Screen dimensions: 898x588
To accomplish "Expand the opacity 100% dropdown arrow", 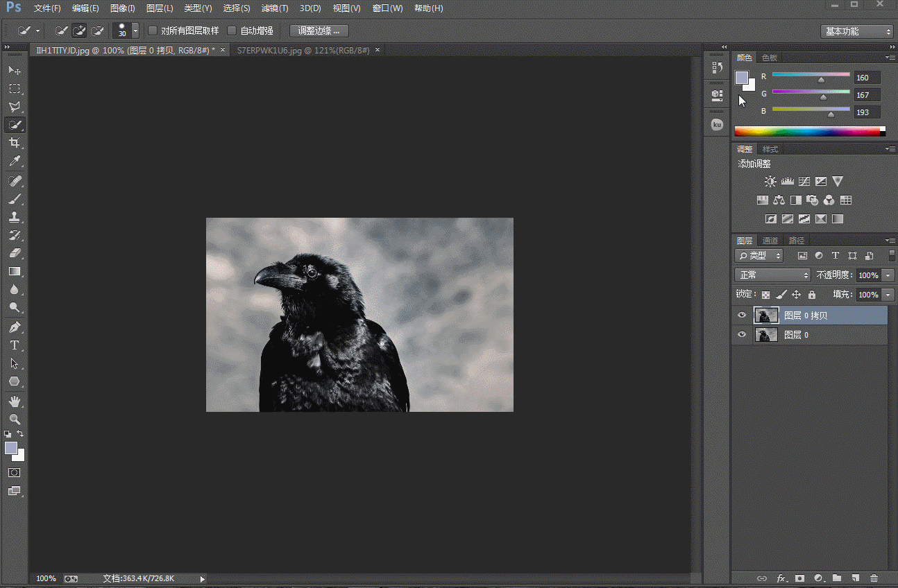I will pos(888,275).
